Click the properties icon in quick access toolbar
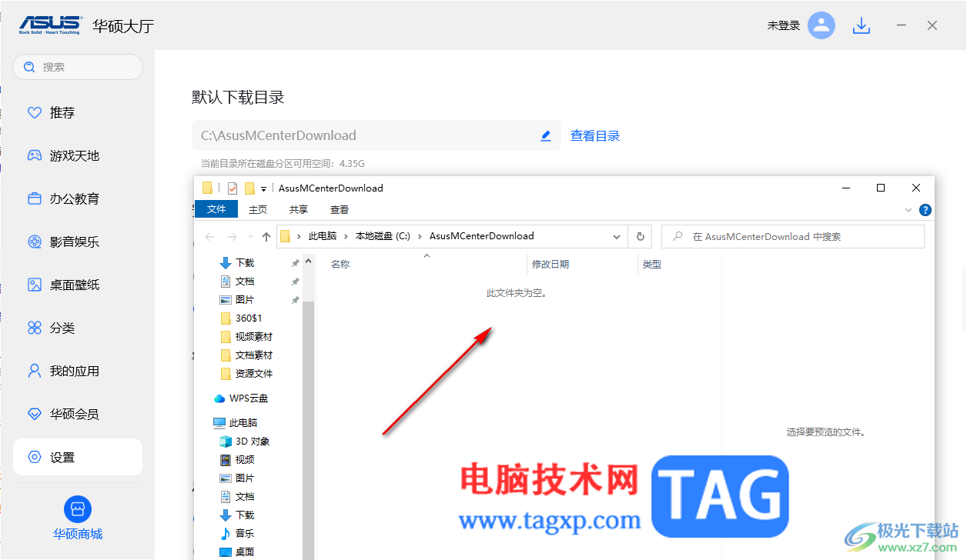 coord(232,188)
